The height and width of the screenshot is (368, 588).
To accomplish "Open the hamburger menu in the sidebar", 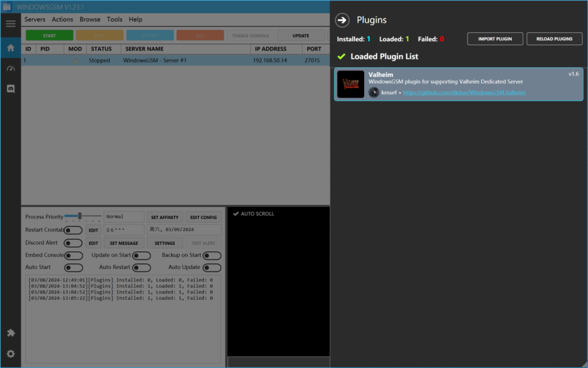I will [10, 24].
